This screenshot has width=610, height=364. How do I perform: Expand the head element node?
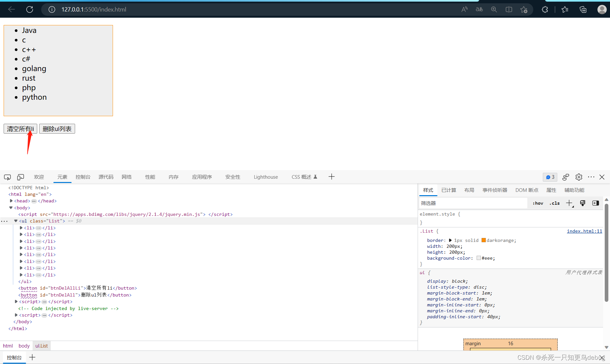11,201
